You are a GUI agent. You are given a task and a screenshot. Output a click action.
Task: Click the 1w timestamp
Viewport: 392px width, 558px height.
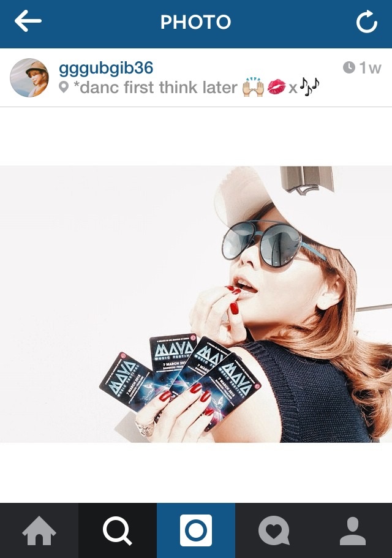[371, 67]
